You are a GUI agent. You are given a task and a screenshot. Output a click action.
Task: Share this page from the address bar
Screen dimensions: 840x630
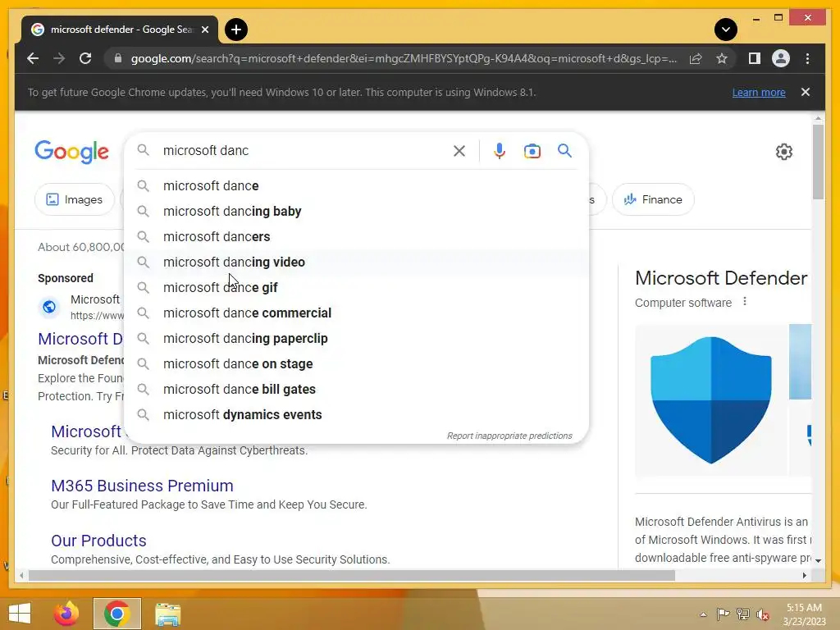coord(696,58)
